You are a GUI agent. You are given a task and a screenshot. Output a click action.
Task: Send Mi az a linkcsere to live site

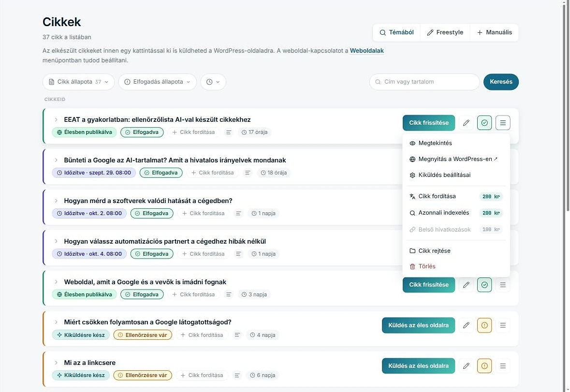point(418,366)
